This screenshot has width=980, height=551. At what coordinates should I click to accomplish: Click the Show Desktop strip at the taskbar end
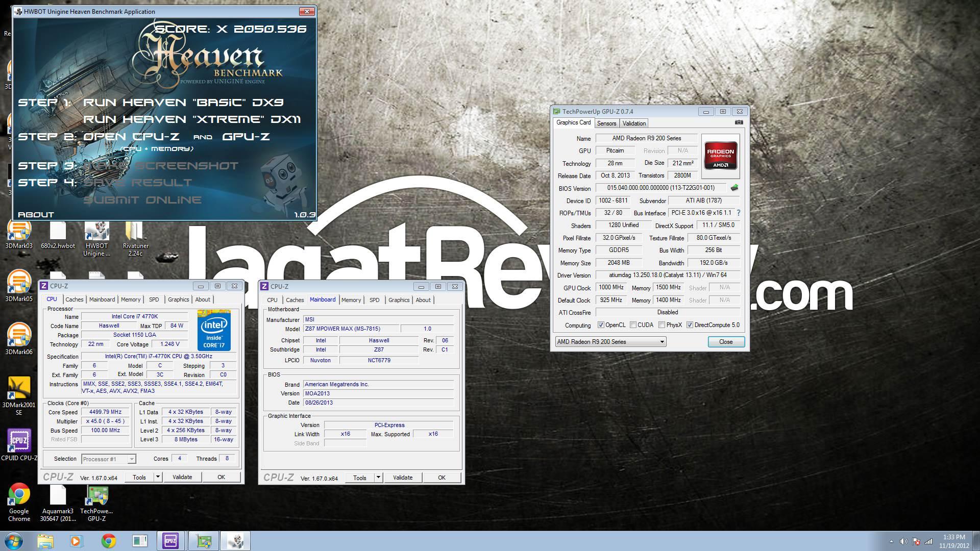pyautogui.click(x=976, y=541)
